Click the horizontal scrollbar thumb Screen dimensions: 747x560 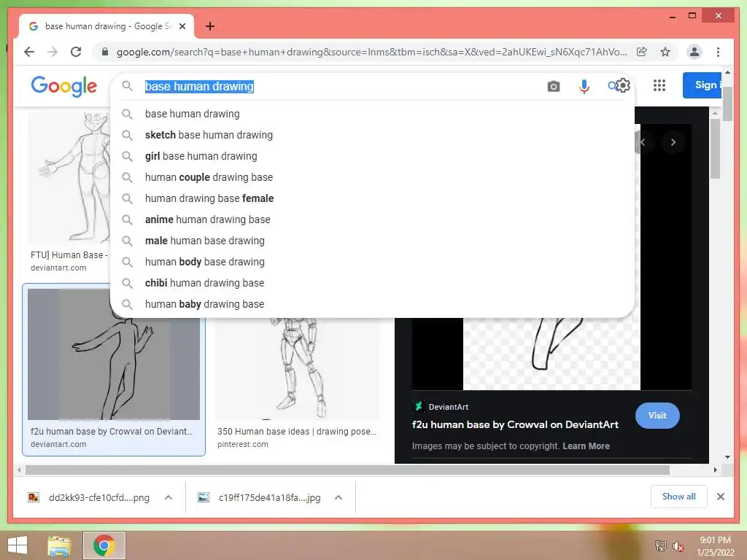tap(347, 470)
